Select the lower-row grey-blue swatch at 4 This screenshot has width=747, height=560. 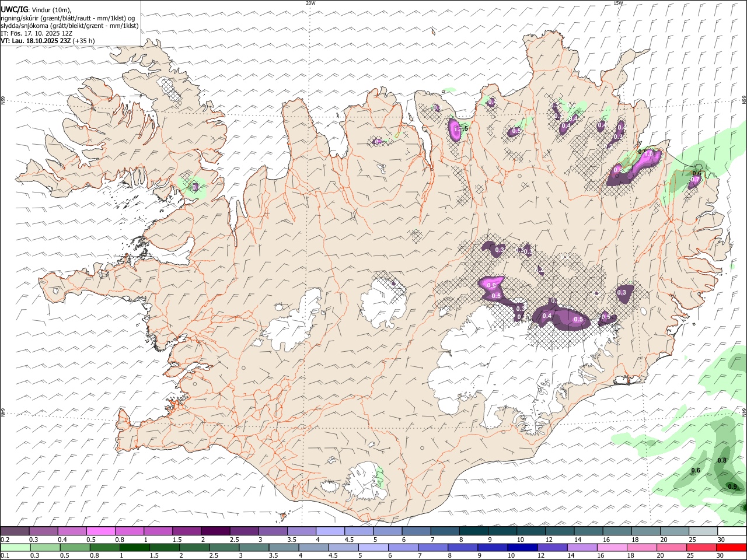[313, 547]
